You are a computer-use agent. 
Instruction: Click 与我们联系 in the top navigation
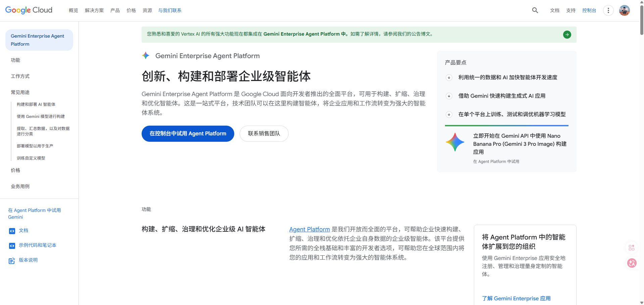(170, 10)
